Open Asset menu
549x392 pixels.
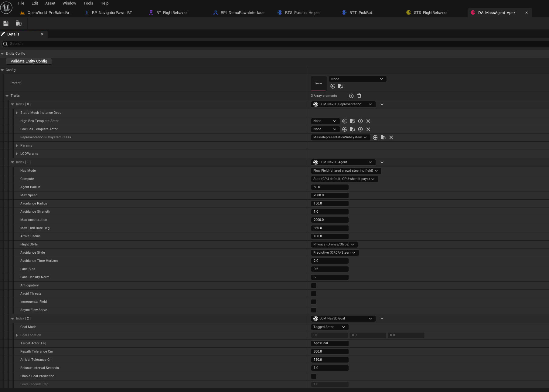[50, 3]
